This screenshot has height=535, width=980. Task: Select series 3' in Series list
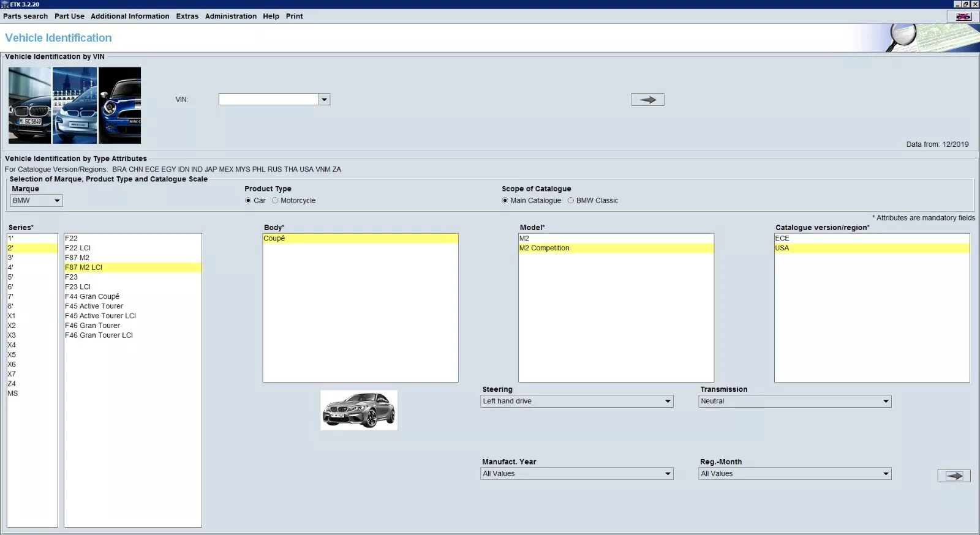coord(32,258)
